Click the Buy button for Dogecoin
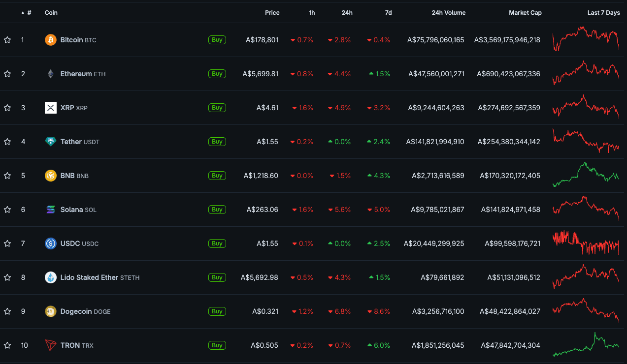The image size is (627, 364). [217, 311]
